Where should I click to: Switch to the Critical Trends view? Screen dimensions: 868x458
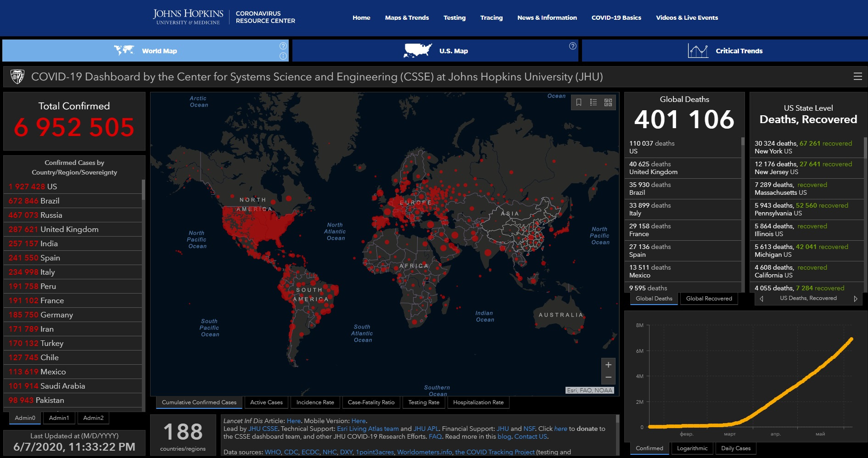[x=725, y=51]
